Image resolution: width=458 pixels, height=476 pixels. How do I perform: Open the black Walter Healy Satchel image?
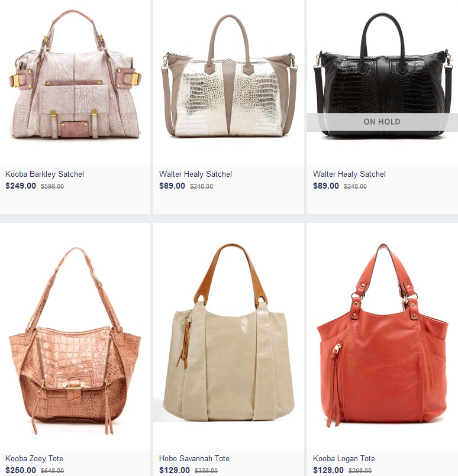(x=382, y=75)
